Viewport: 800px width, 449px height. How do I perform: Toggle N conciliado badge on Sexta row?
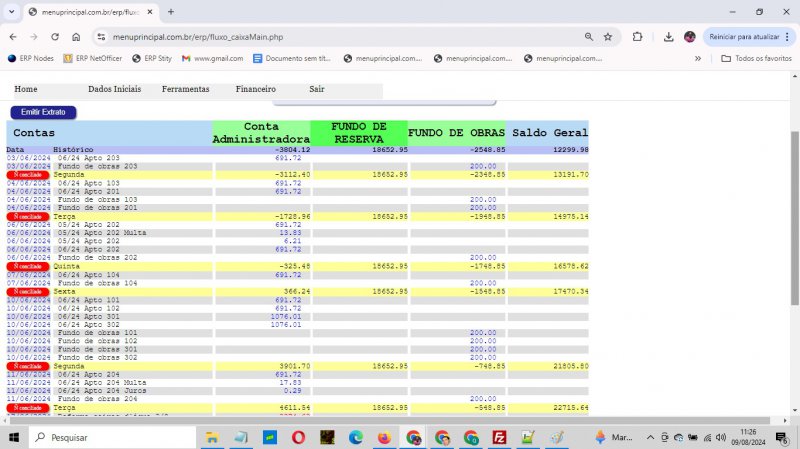pyautogui.click(x=27, y=291)
